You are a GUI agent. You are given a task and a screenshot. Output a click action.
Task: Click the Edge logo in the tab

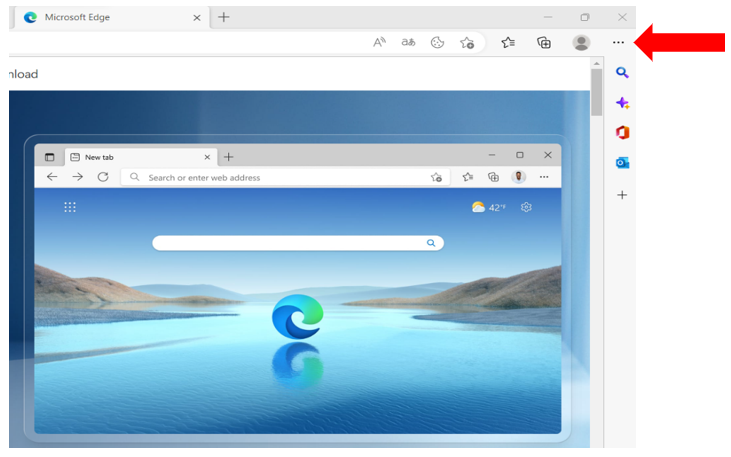click(x=30, y=18)
